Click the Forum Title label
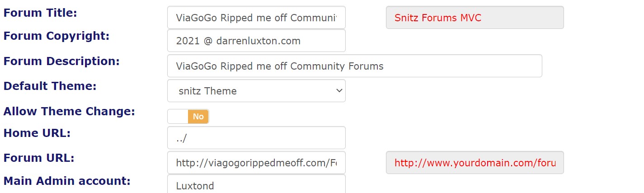This screenshot has height=193, width=644. point(40,13)
